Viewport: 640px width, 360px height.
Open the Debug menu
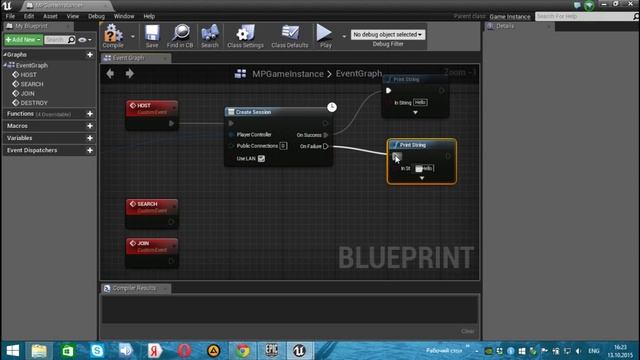96,16
